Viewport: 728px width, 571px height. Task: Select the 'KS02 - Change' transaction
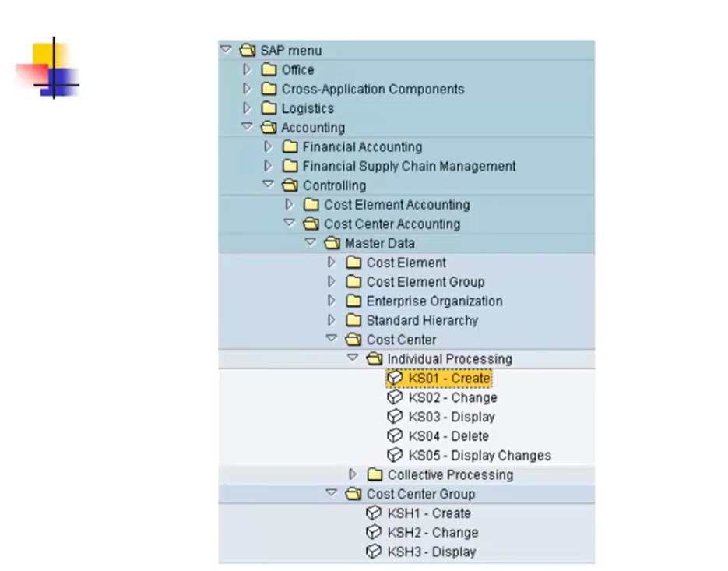[452, 398]
